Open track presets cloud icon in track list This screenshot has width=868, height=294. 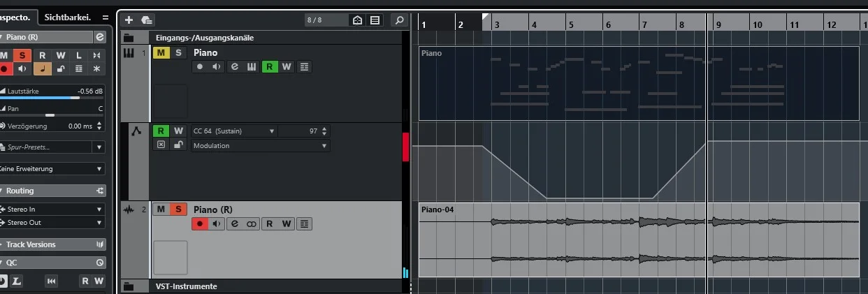[146, 20]
